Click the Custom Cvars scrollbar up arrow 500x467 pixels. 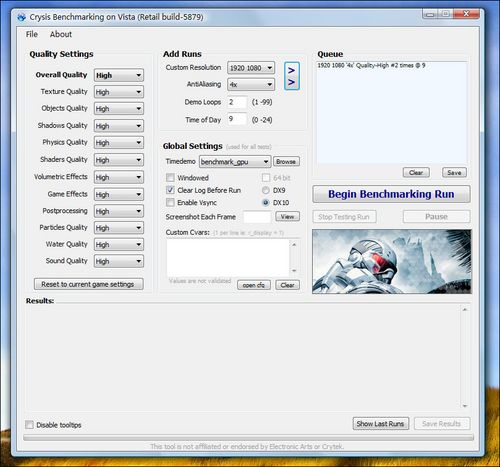click(294, 245)
